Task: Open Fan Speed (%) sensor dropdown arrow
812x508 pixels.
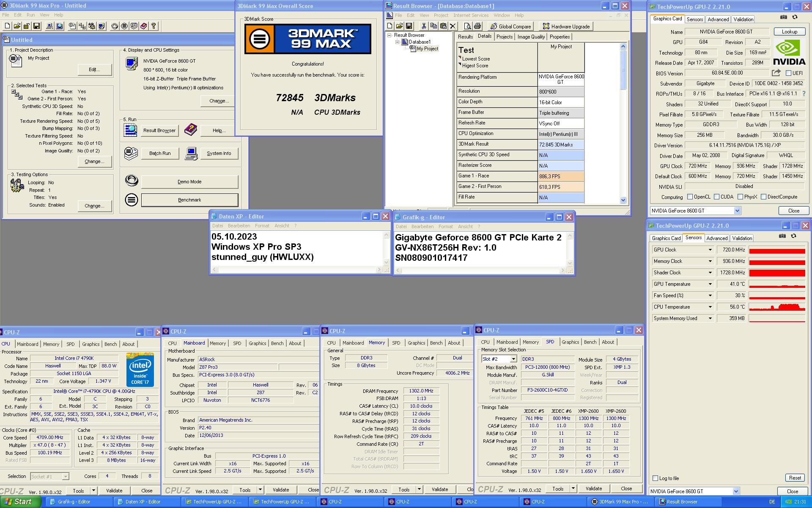Action: tap(710, 295)
